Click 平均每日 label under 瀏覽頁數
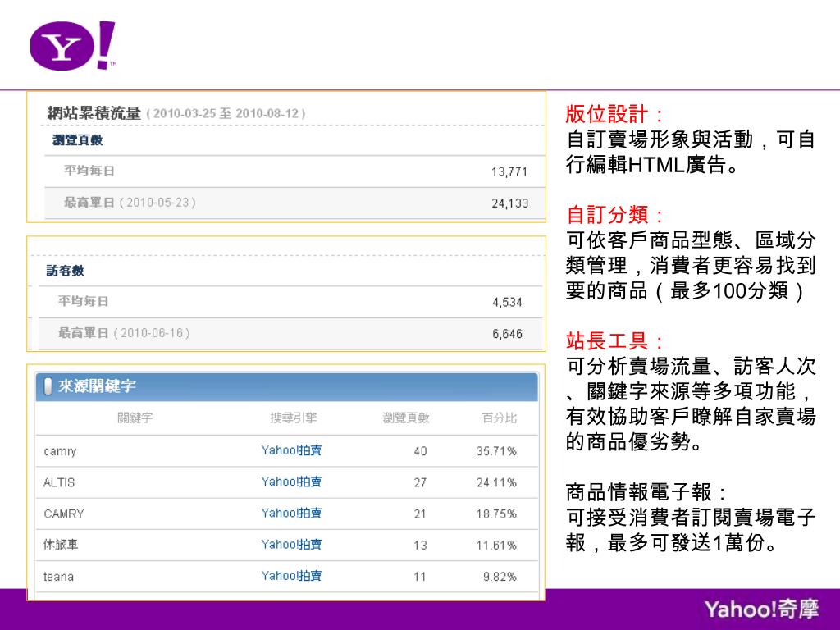840x630 pixels. [x=89, y=171]
